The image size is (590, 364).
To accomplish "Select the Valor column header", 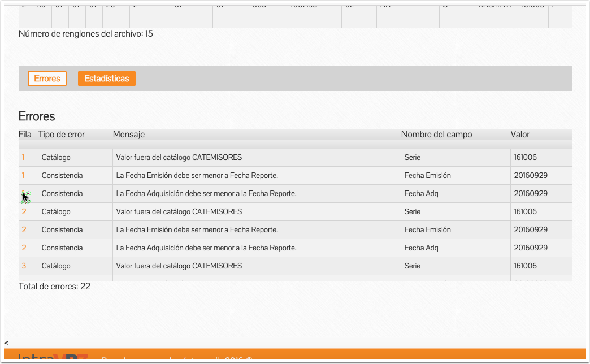I will 520,135.
